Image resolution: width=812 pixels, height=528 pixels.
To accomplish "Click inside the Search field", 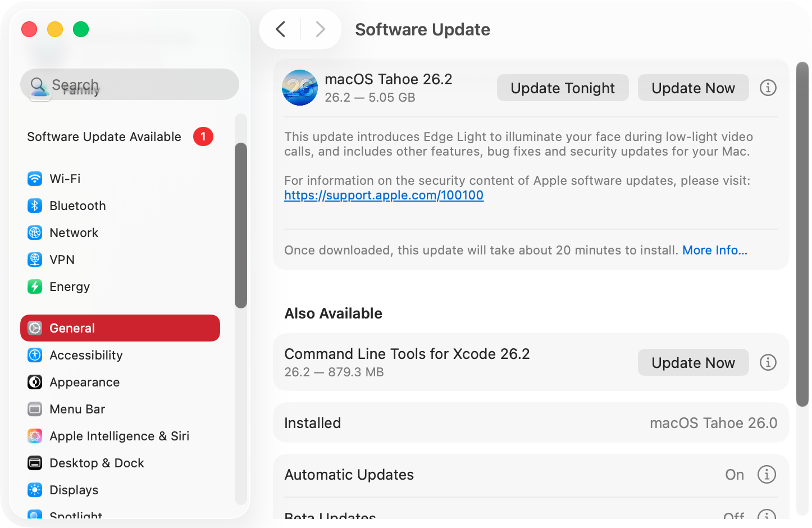I will tap(129, 84).
